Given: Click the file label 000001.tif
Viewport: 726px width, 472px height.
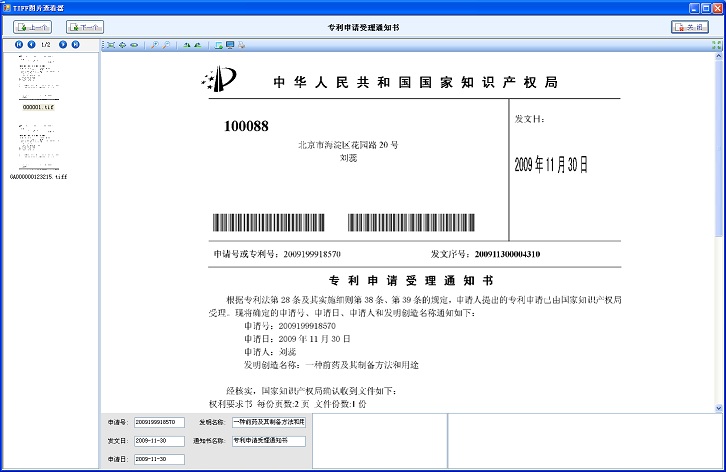Looking at the screenshot, I should tap(39, 107).
